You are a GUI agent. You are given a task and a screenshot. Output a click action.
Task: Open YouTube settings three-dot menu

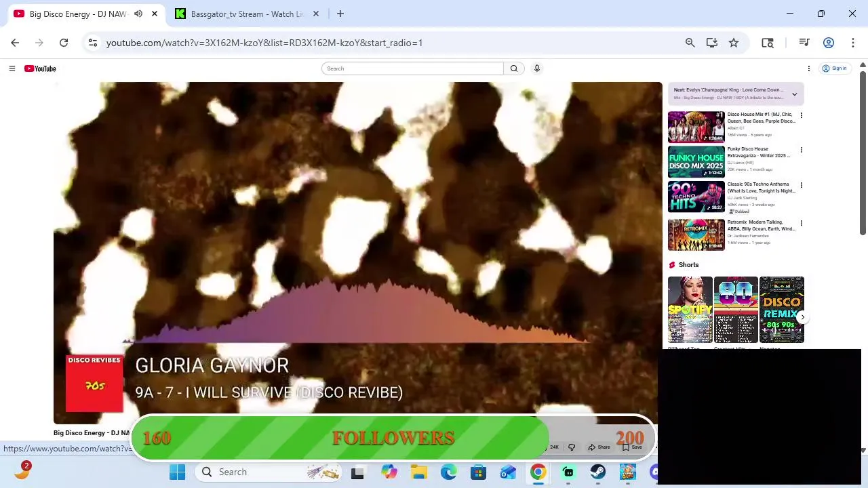click(808, 68)
